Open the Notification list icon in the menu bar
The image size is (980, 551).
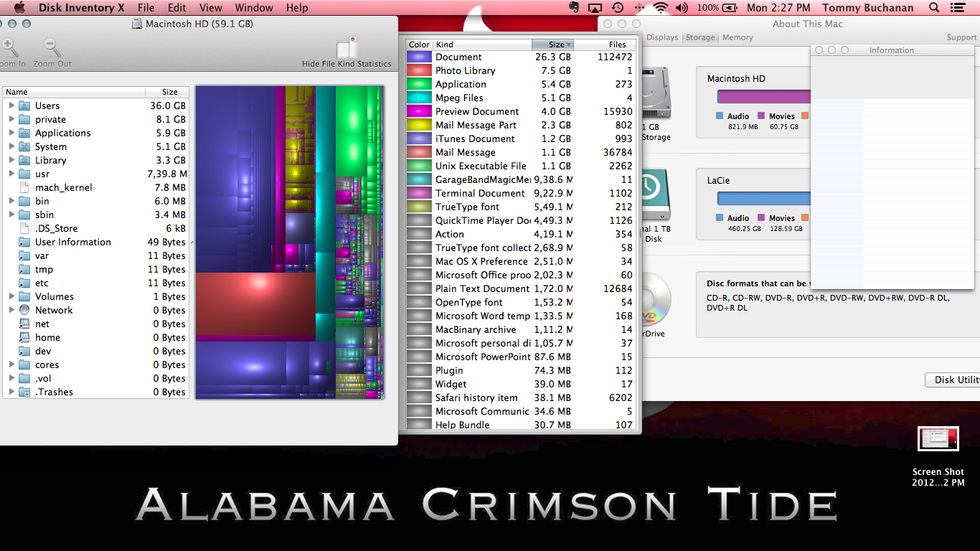pyautogui.click(x=959, y=8)
